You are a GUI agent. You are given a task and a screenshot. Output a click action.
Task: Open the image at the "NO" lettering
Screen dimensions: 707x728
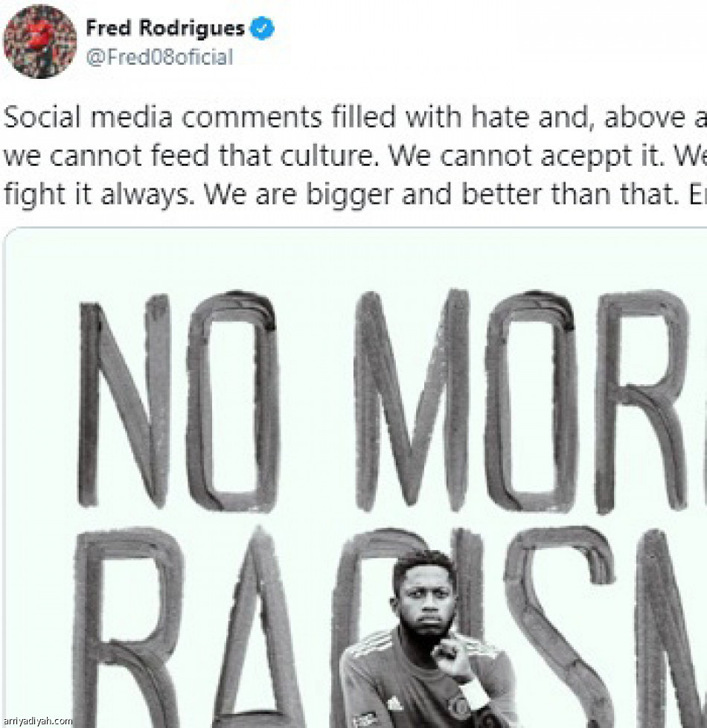coord(179,402)
